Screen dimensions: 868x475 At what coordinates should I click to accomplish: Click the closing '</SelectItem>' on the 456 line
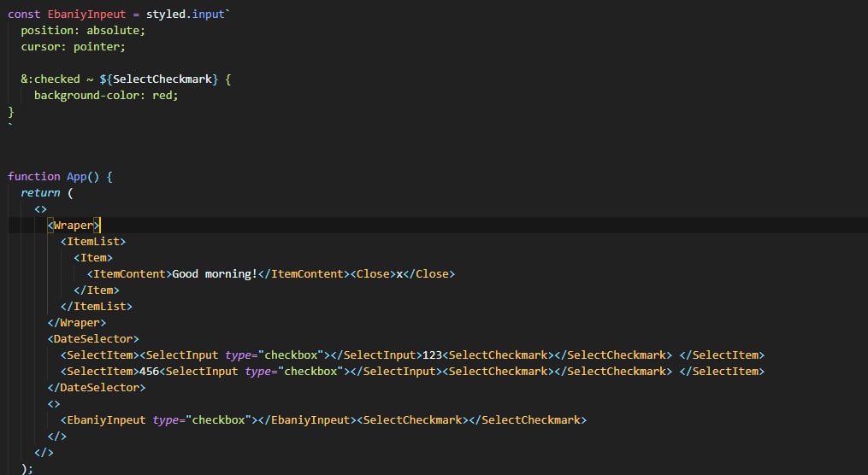click(x=722, y=371)
